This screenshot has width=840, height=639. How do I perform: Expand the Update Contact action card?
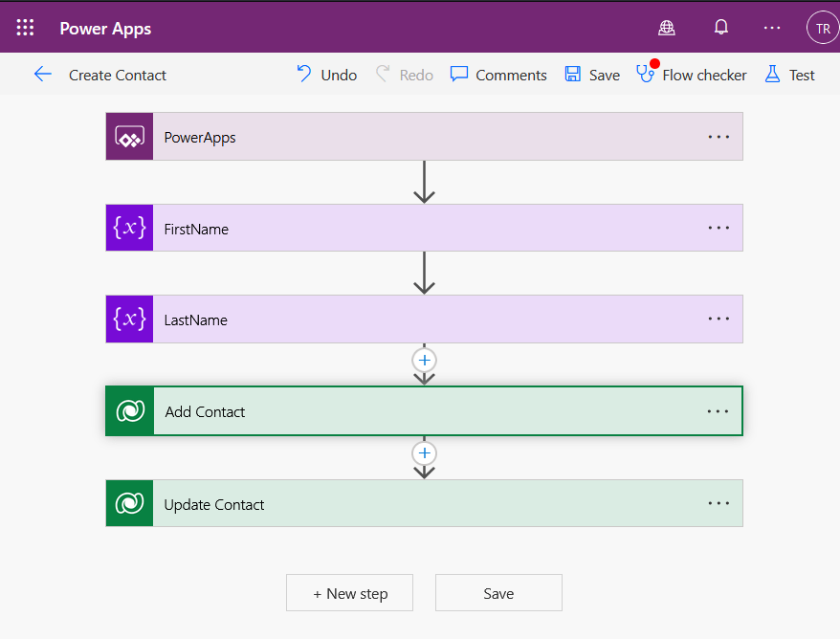coord(424,503)
